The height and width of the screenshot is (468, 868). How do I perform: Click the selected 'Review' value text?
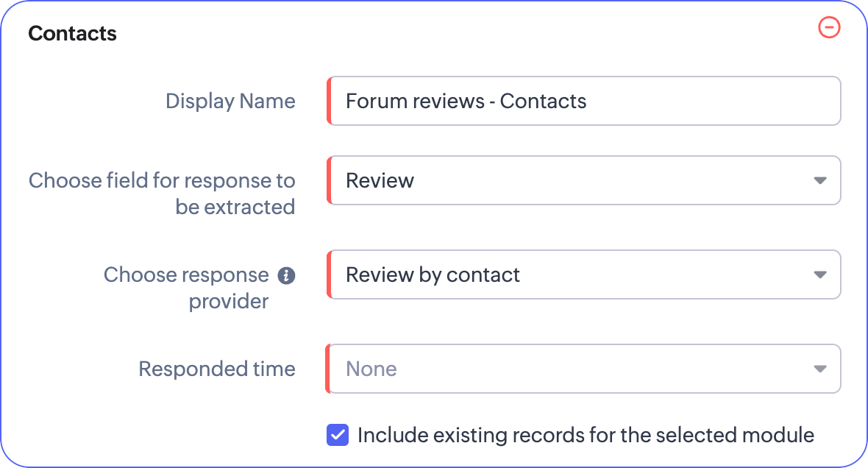pyautogui.click(x=380, y=180)
